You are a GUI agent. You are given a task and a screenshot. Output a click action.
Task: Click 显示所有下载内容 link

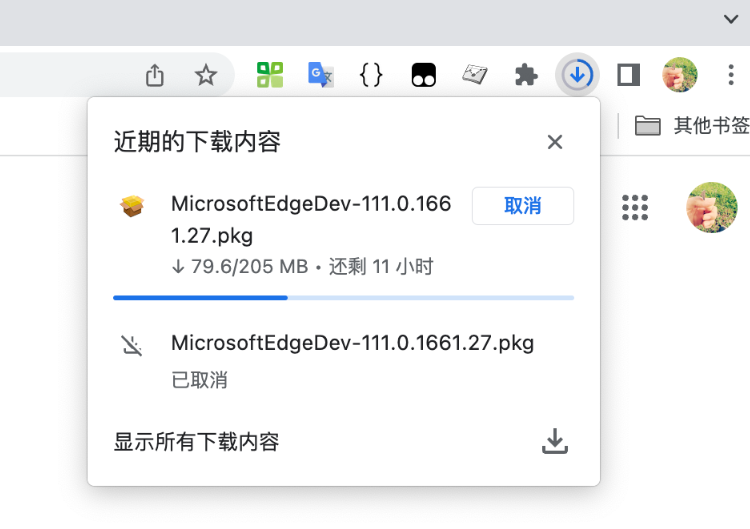point(196,441)
